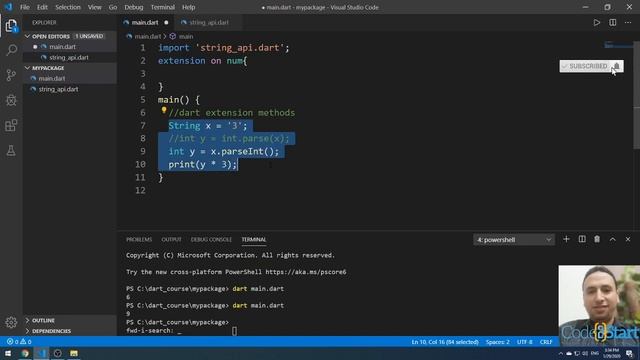Screen dimensions: 640x360
Task: Switch to the main.dart editor tab
Action: pyautogui.click(x=145, y=22)
